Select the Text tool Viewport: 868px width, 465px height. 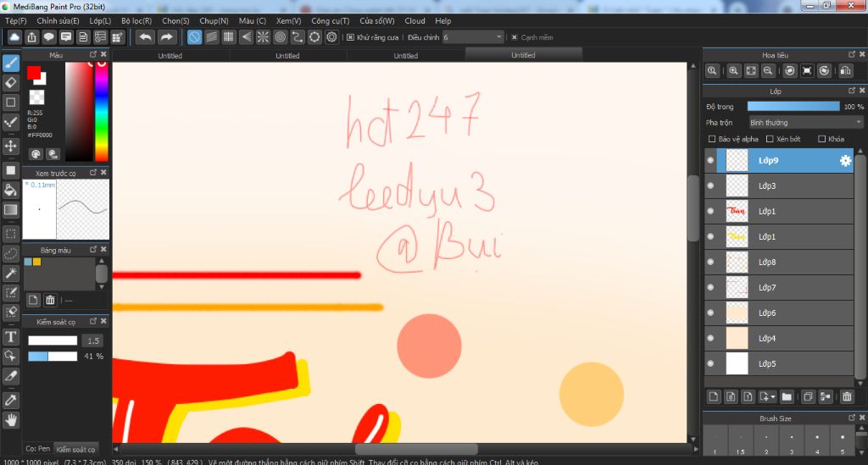coord(11,337)
